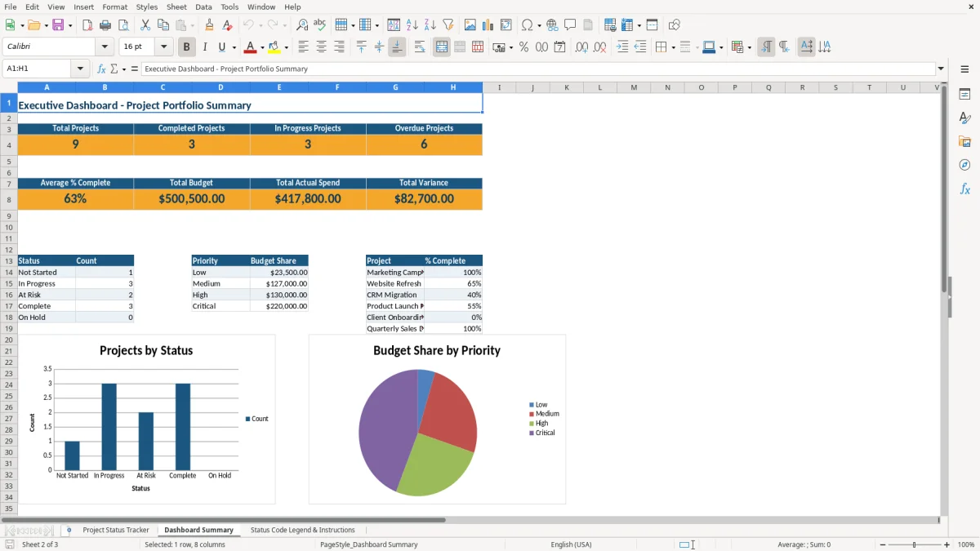Screen dimensions: 980x551
Task: Apply the red font color swatch
Action: tap(251, 47)
